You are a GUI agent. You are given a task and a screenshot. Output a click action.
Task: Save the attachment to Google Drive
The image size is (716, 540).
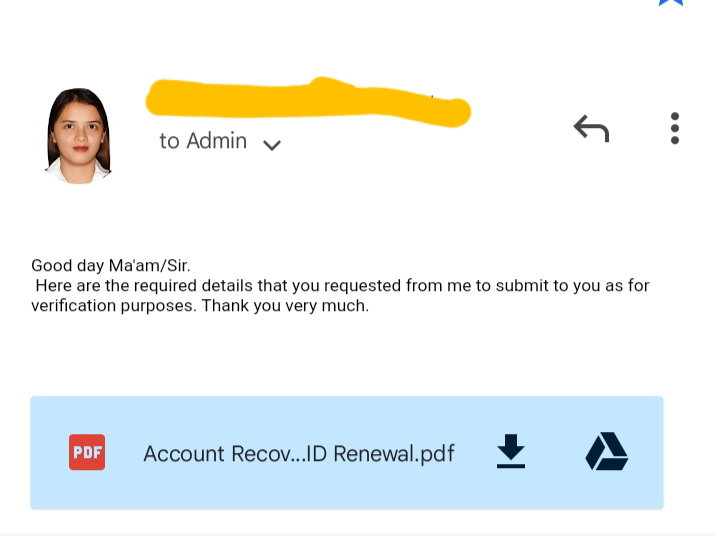[606, 451]
